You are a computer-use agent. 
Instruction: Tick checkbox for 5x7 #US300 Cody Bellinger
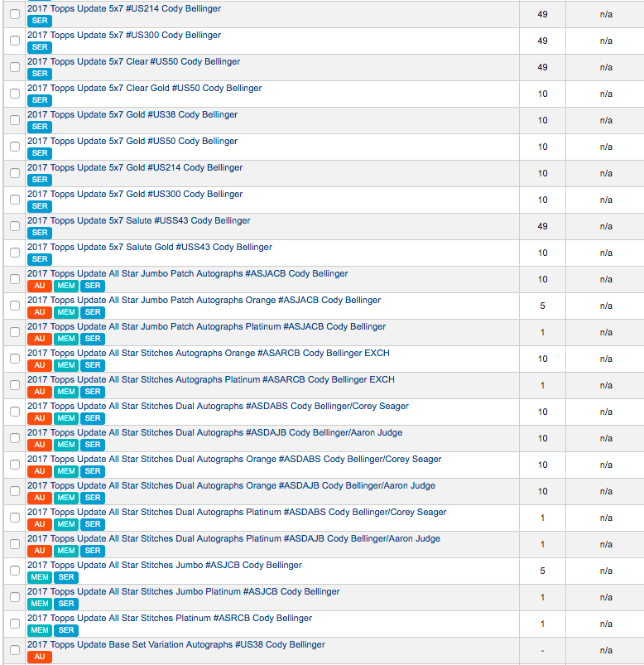[x=15, y=41]
